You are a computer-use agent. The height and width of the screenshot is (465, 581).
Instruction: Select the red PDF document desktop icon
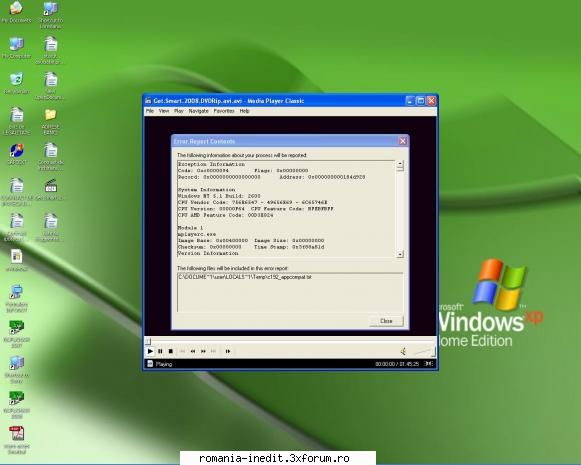coord(16,441)
